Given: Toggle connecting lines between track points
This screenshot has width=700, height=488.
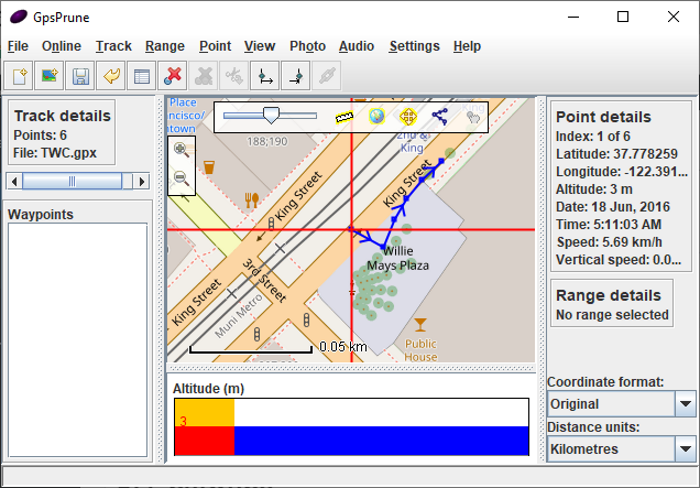Looking at the screenshot, I should [x=439, y=117].
